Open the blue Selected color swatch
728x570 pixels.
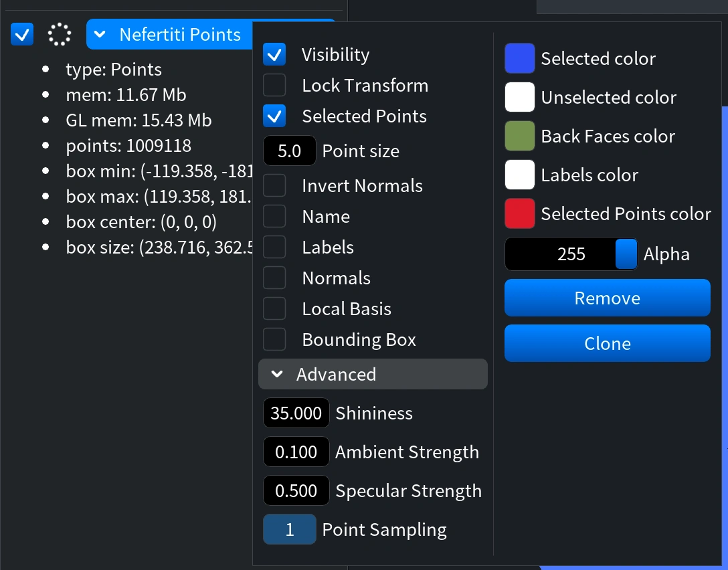[x=519, y=58]
